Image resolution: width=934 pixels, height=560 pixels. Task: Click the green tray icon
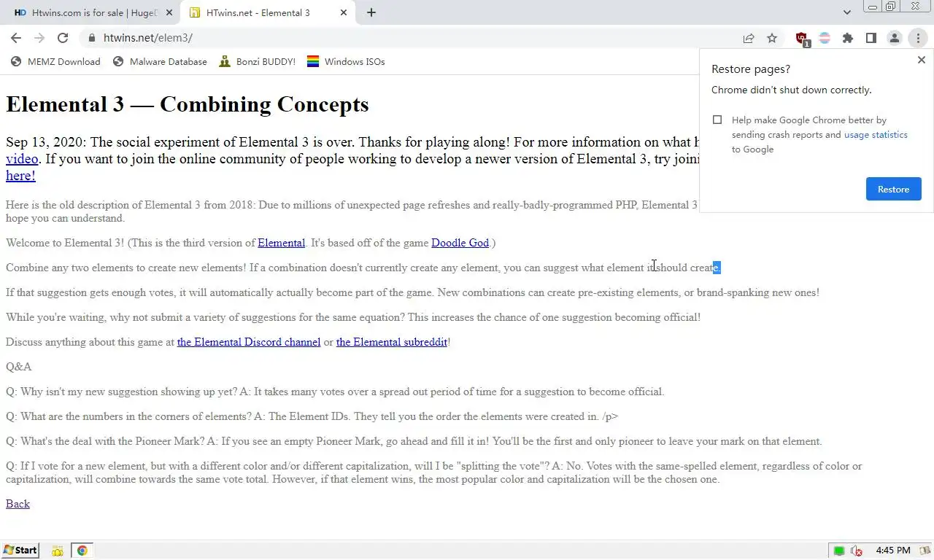[x=839, y=551]
